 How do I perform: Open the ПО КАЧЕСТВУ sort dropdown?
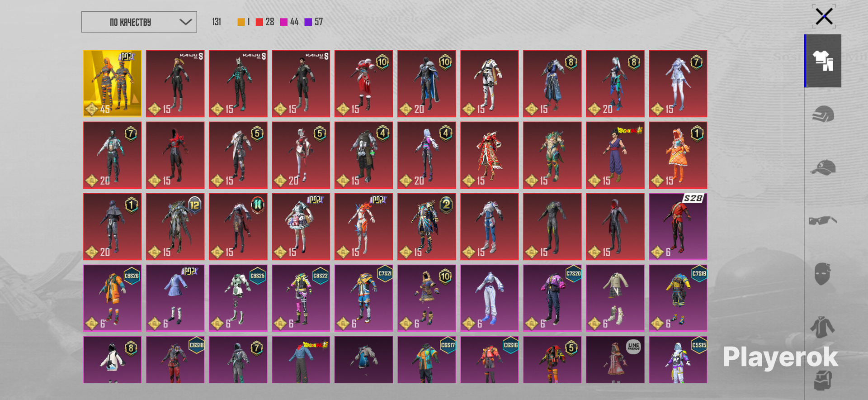[139, 22]
